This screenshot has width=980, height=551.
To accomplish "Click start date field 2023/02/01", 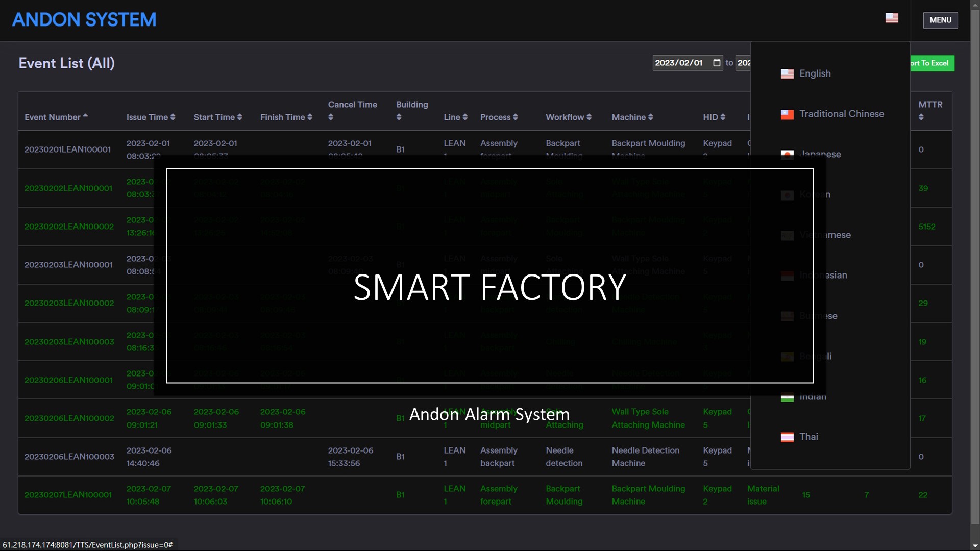I will pos(679,63).
